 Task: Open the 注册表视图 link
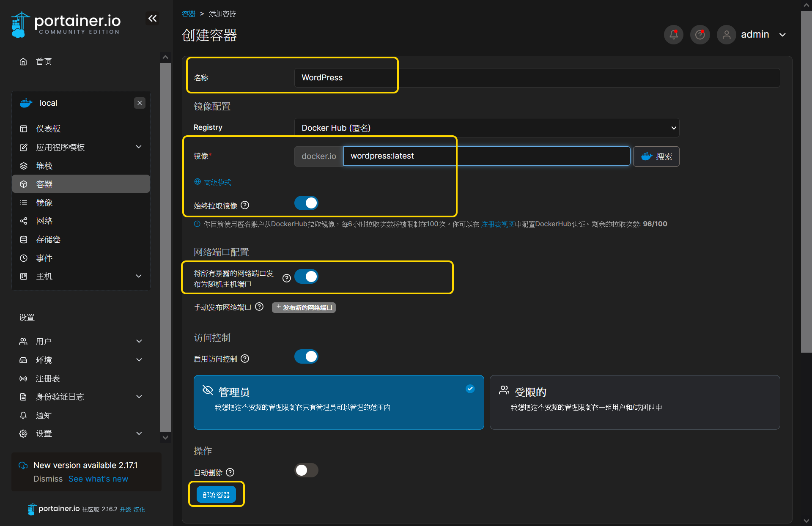point(498,224)
